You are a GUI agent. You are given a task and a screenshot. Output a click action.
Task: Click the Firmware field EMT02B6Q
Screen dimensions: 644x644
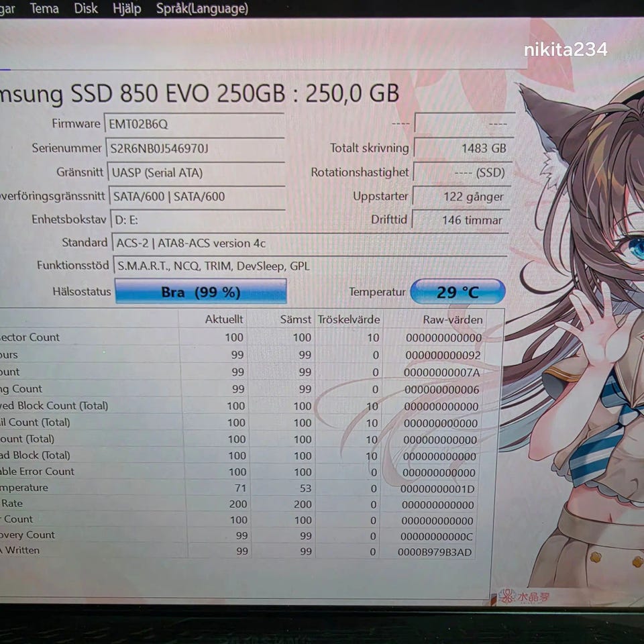tap(195, 123)
